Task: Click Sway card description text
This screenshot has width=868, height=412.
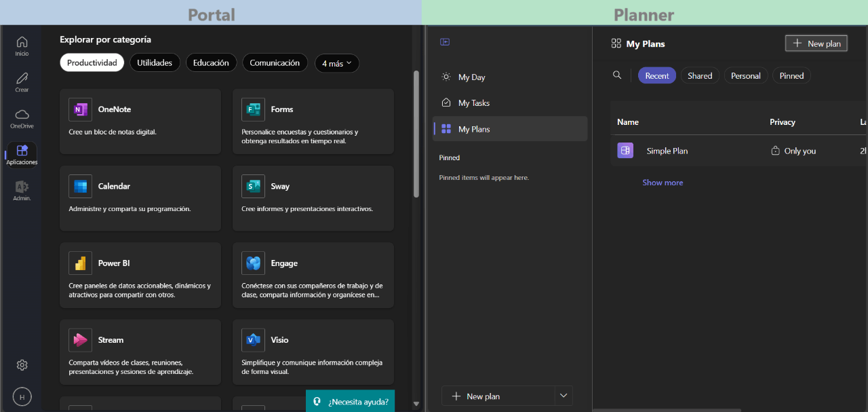Action: [307, 208]
